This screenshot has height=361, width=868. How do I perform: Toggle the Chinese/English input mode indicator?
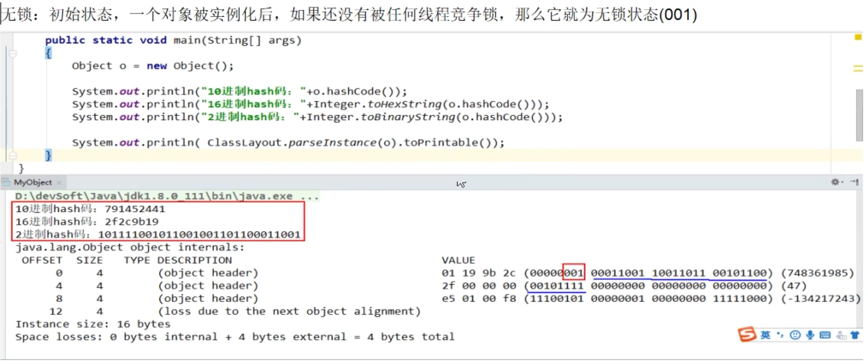pyautogui.click(x=766, y=335)
